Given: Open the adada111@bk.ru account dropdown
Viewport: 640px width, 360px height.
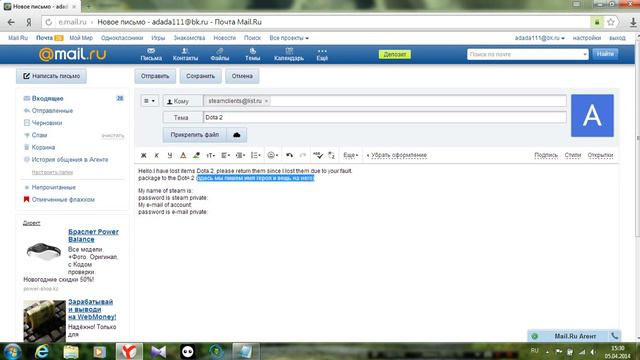Looking at the screenshot, I should coord(540,38).
